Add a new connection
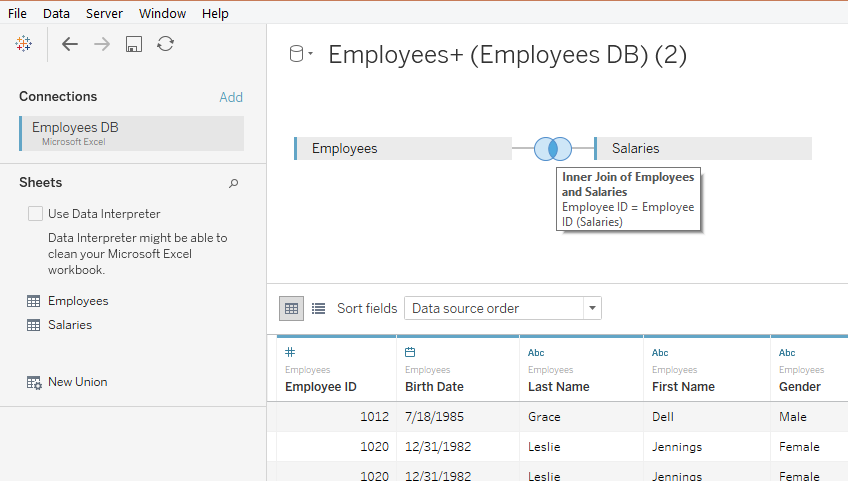 [x=231, y=97]
